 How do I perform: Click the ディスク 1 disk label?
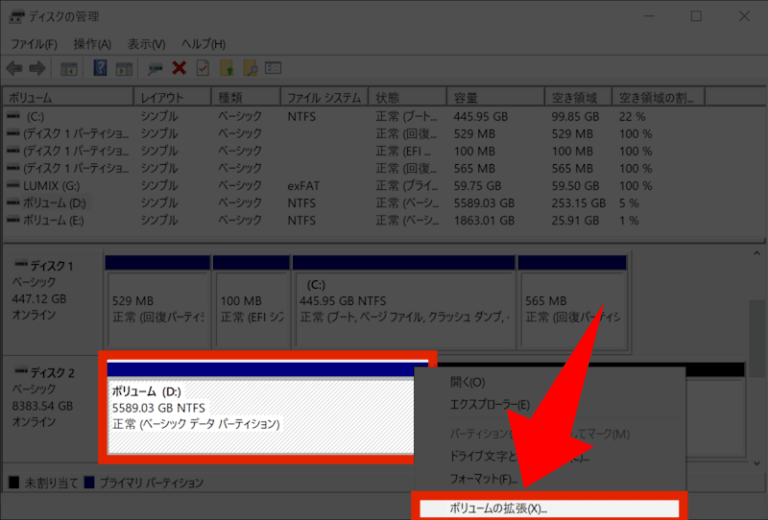[52, 266]
